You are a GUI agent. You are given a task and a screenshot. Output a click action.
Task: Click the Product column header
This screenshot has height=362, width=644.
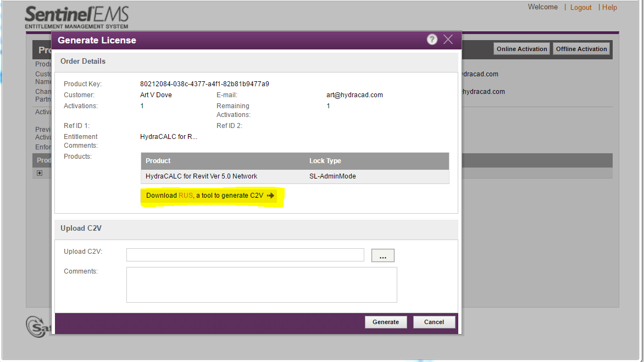coord(158,161)
